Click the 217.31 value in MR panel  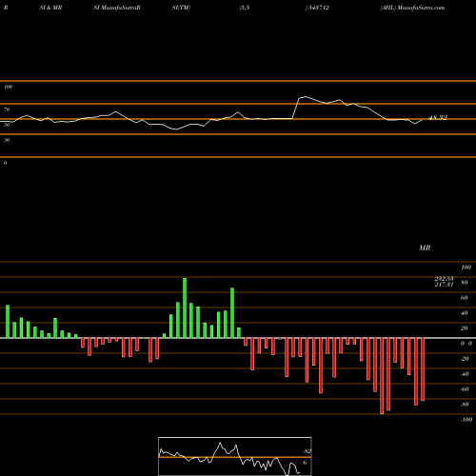[x=444, y=285]
